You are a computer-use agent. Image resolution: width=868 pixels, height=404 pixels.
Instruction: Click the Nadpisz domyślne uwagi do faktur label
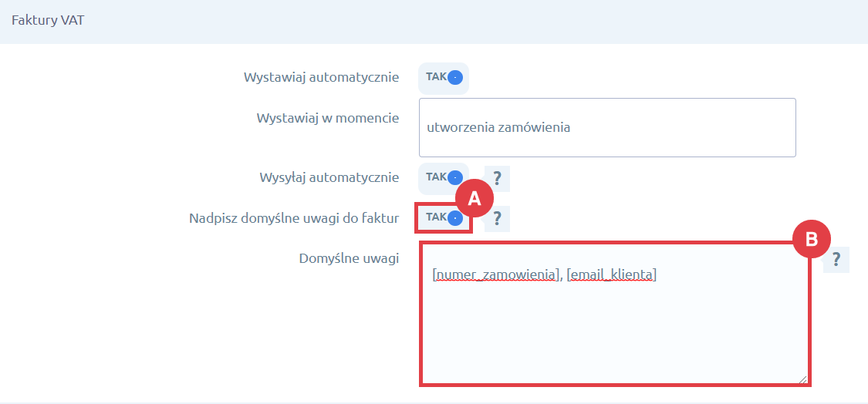(x=293, y=218)
